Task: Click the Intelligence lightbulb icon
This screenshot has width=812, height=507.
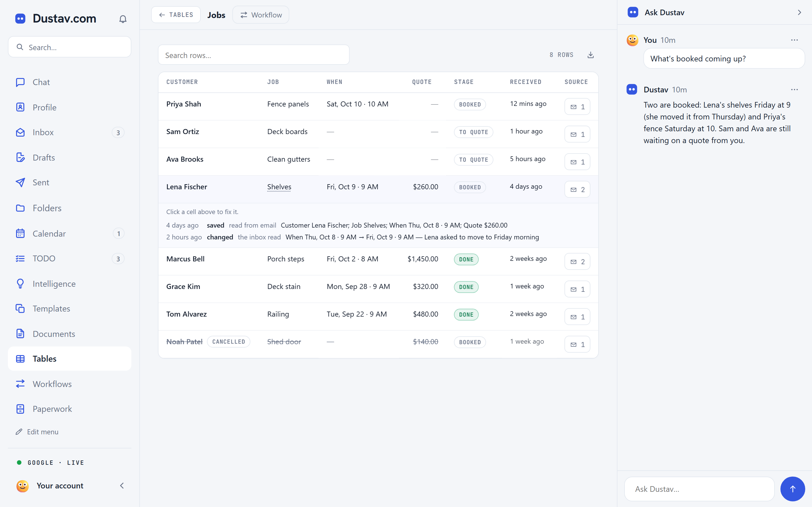Action: click(20, 284)
